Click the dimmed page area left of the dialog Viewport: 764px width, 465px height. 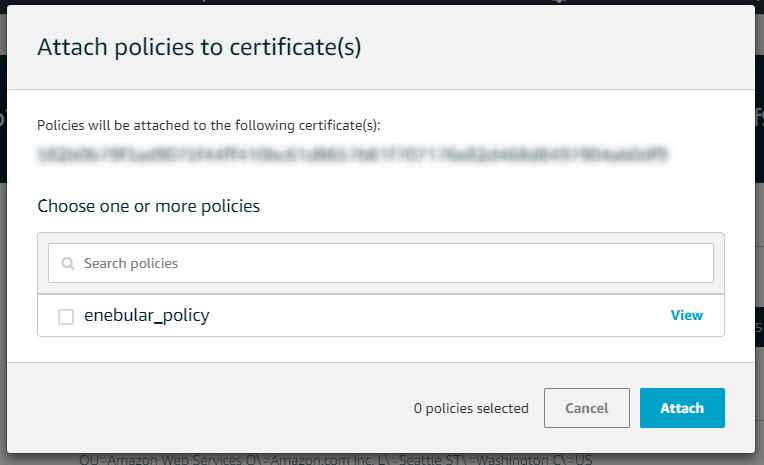coord(3,250)
